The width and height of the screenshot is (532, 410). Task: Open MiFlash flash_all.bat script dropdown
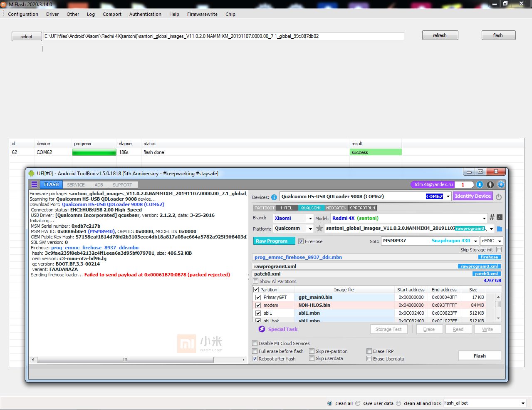(x=523, y=403)
